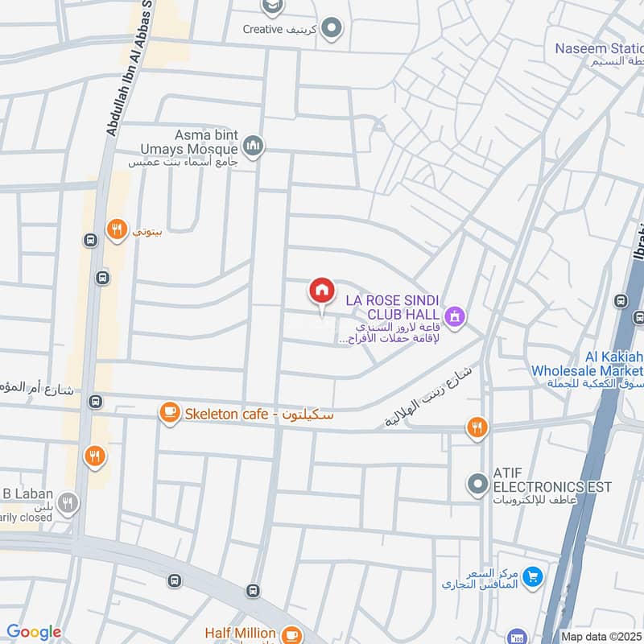
Task: Select the LA ROSE SINDI CLUB HALL marker
Action: 454,317
